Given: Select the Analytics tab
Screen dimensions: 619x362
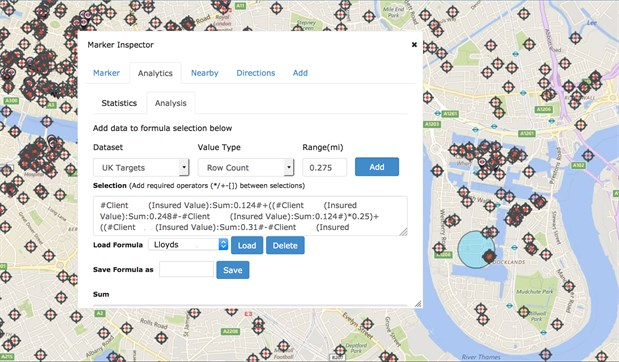Looking at the screenshot, I should (155, 73).
